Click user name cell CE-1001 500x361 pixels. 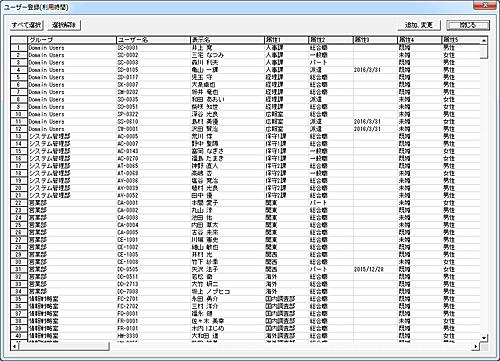tap(128, 240)
